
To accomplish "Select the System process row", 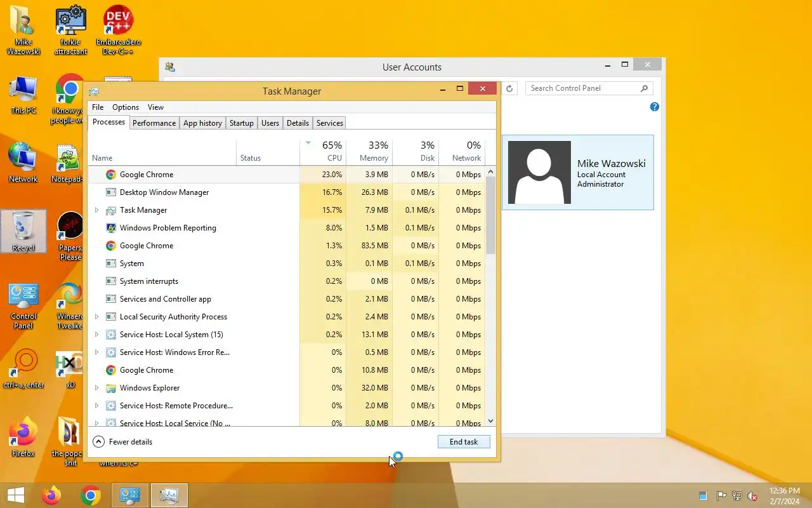I will (287, 264).
